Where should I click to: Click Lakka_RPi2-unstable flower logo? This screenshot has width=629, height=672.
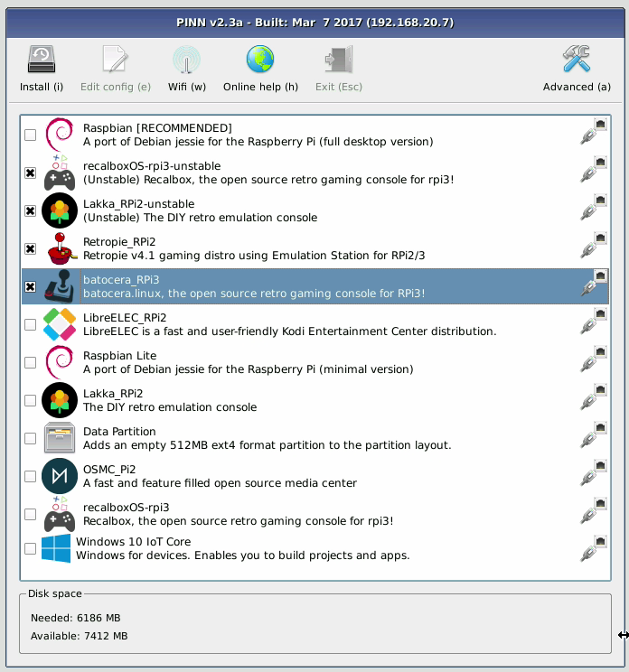60,210
